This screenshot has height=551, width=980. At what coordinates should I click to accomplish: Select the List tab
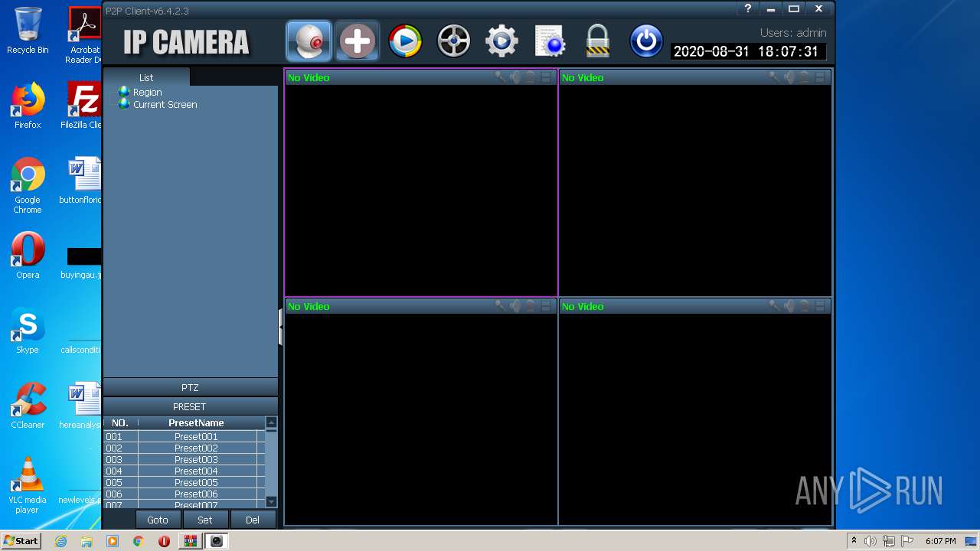[x=146, y=77]
